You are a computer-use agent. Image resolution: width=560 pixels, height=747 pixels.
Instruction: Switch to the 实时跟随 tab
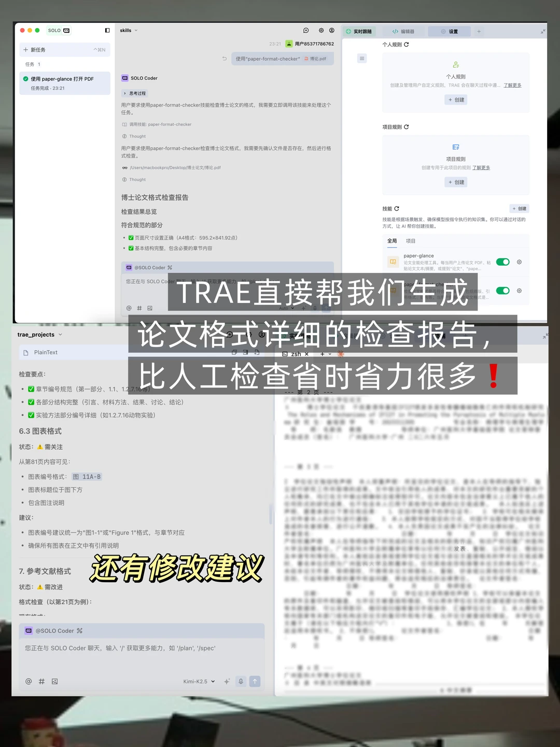tap(359, 32)
